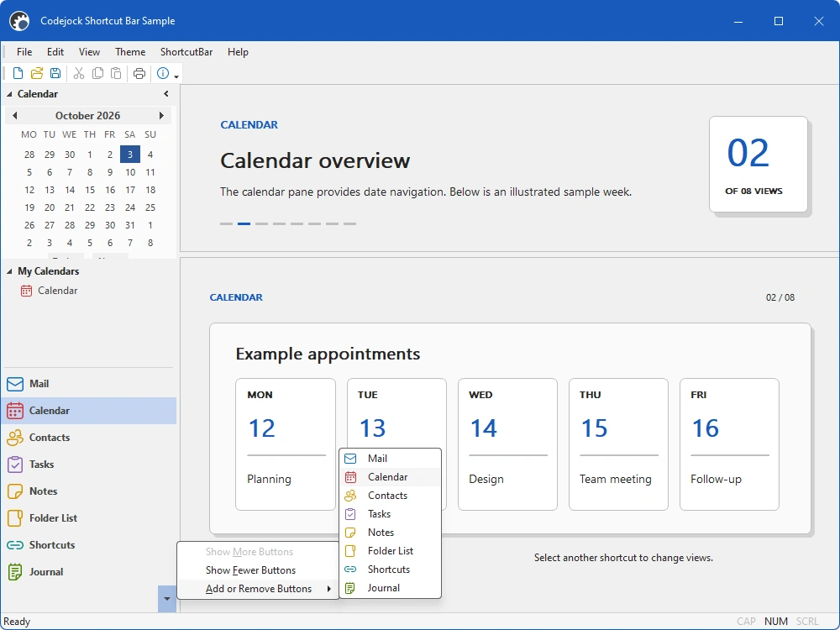
Task: Click the About info toolbar icon
Action: pos(163,73)
